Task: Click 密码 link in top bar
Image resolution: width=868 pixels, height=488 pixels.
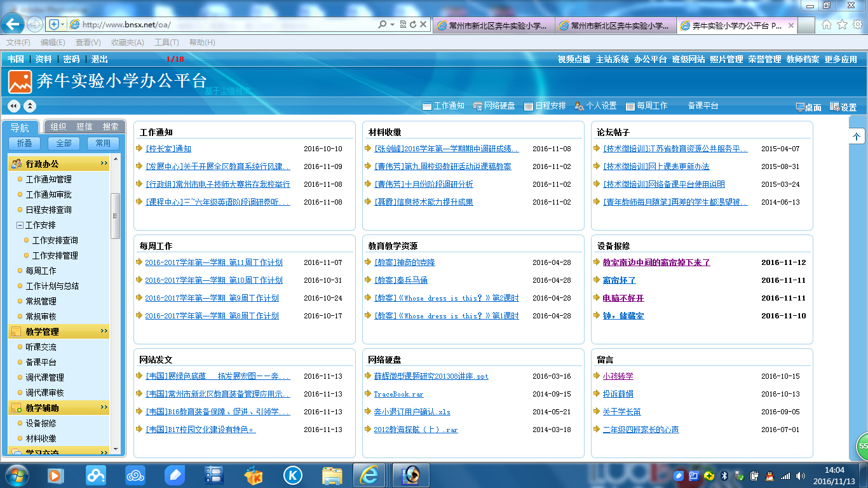Action: coord(72,59)
